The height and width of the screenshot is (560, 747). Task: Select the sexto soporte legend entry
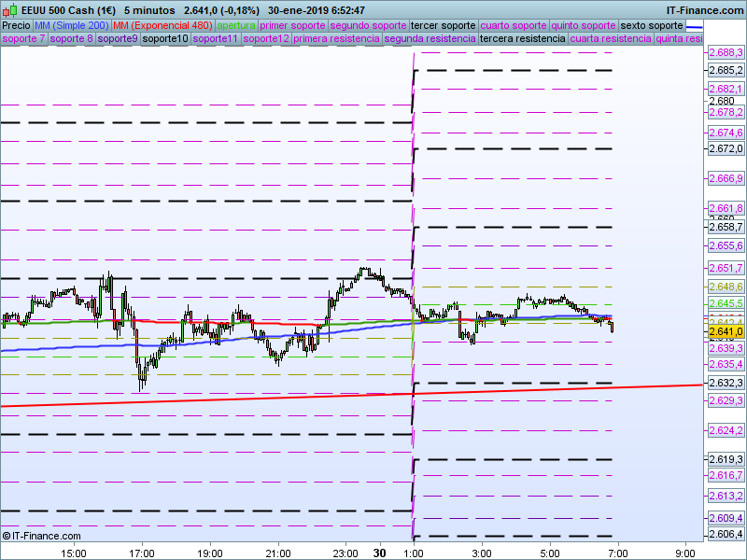point(652,25)
